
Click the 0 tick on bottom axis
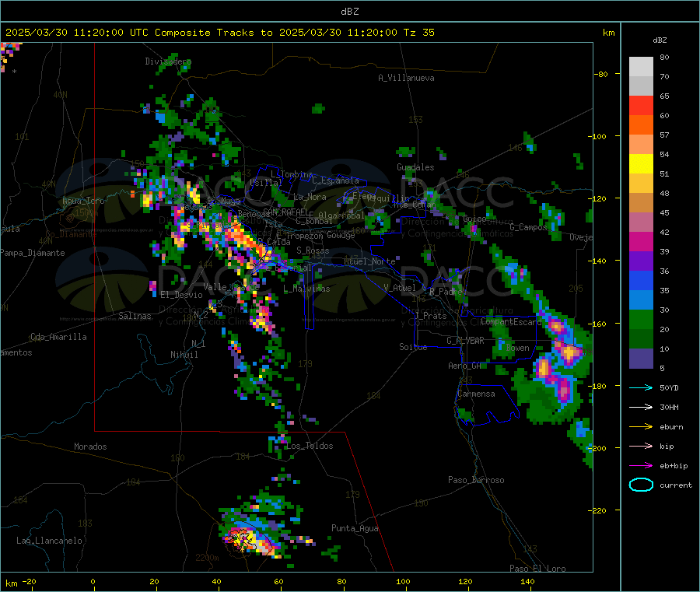[93, 581]
